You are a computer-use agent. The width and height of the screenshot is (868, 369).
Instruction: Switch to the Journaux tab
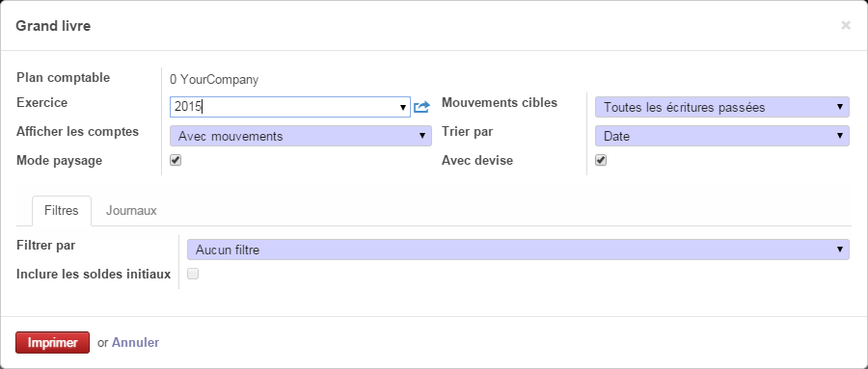[x=131, y=211]
